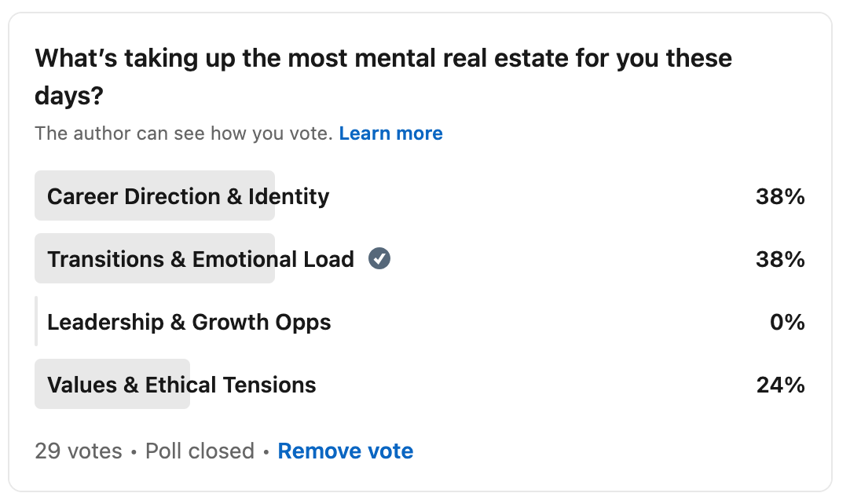Click gray bar start of Transitions row
This screenshot has height=504, width=850.
tap(41, 259)
